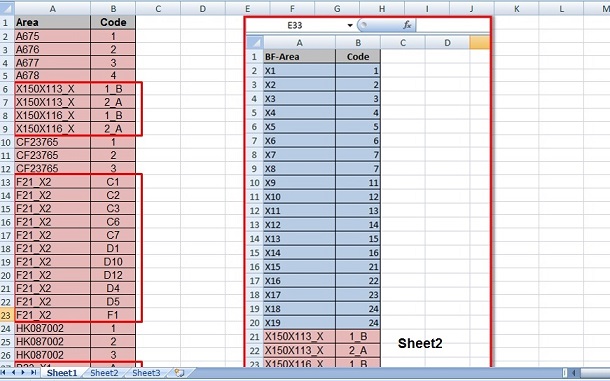This screenshot has height=381, width=610.
Task: Click the 'Area' header cell
Action: coord(53,23)
